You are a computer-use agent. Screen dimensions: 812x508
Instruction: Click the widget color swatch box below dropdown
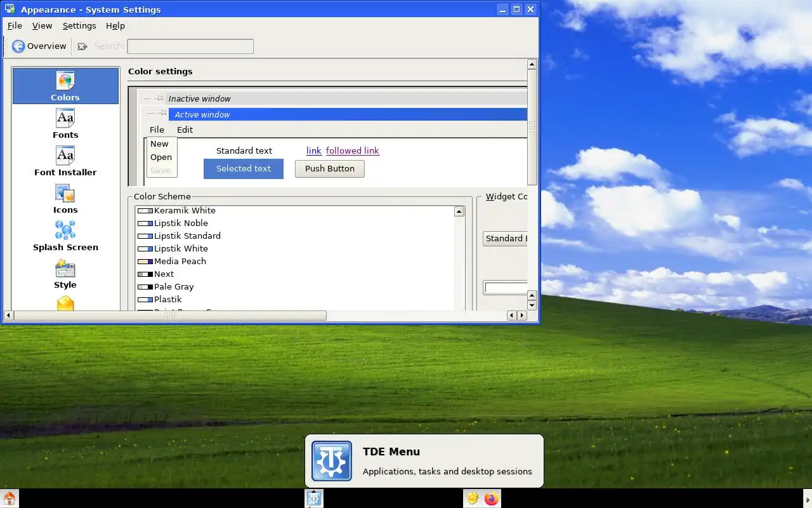pyautogui.click(x=506, y=288)
